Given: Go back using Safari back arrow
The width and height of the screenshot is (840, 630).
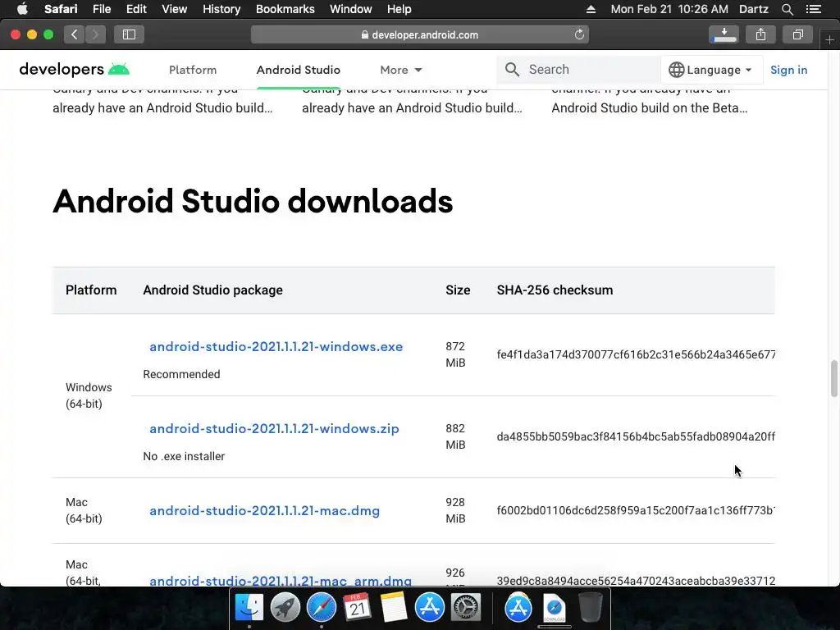Looking at the screenshot, I should [x=74, y=34].
